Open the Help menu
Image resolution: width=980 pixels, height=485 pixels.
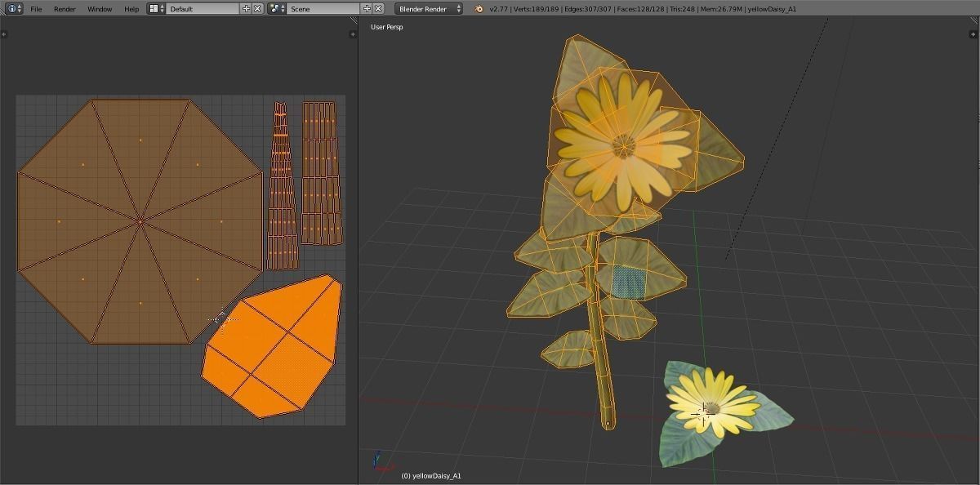click(x=131, y=9)
